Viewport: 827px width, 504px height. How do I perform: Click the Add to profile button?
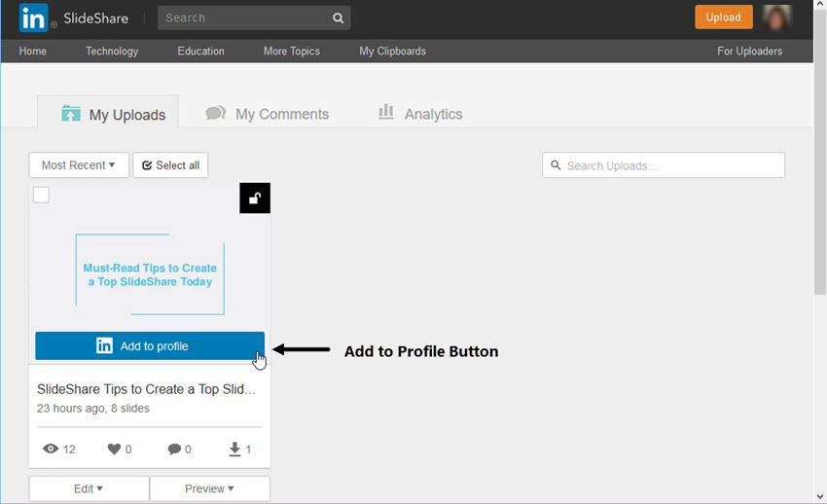(x=150, y=345)
